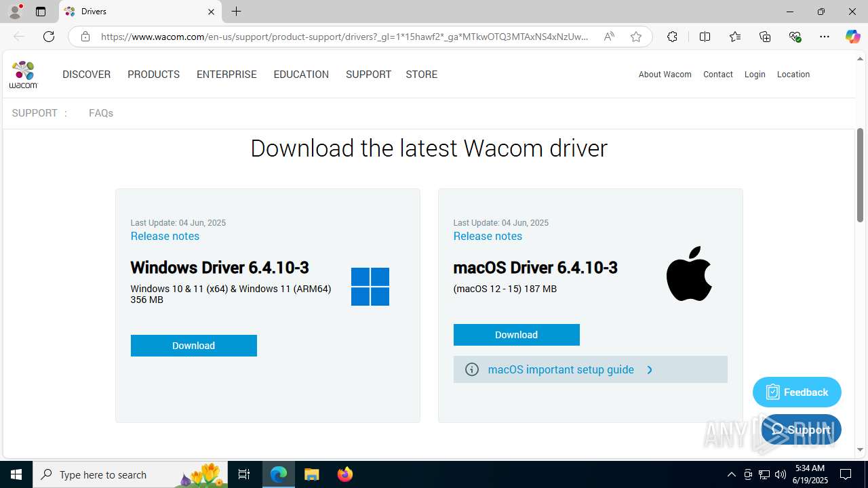868x488 pixels.
Task: Open the Extensions icon
Action: [x=672, y=37]
